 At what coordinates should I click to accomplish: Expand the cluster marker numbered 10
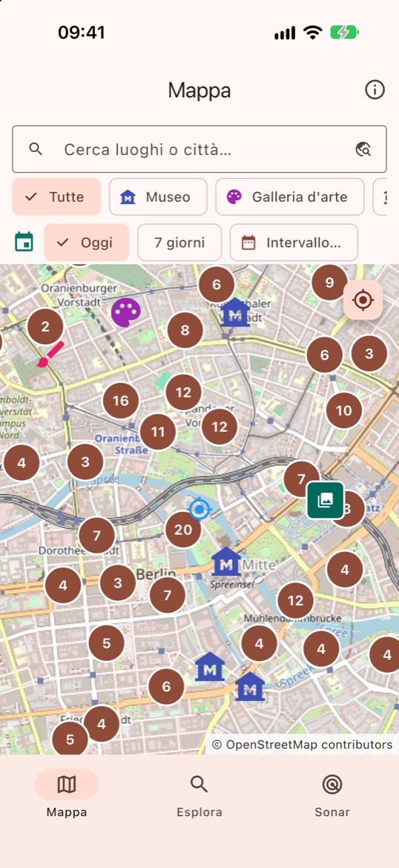tap(343, 411)
